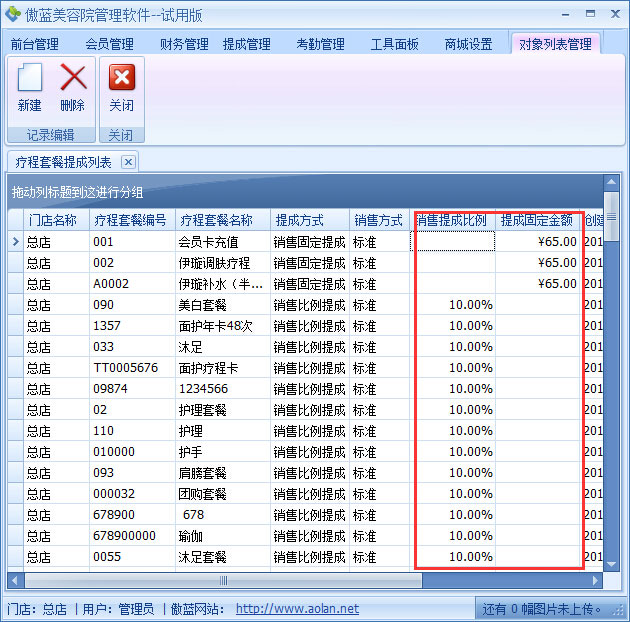
Task: Click the horizontal scrollbar left arrow
Action: 15,581
